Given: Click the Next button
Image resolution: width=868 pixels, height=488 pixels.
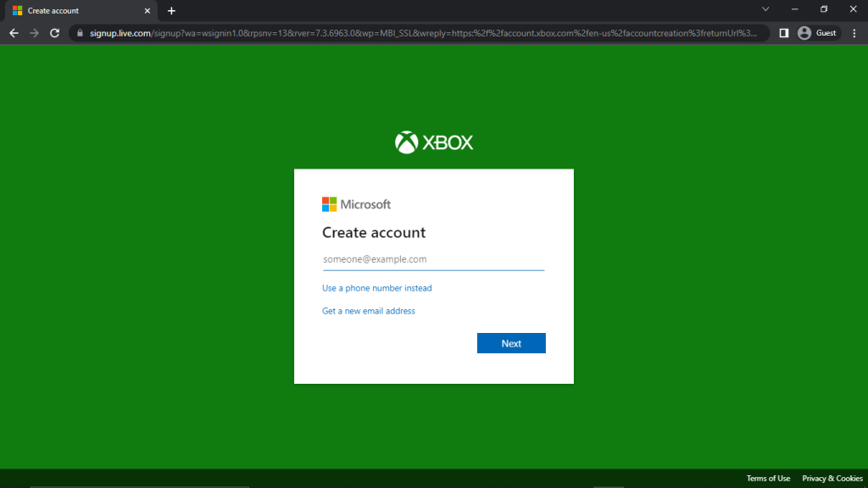Looking at the screenshot, I should tap(511, 343).
